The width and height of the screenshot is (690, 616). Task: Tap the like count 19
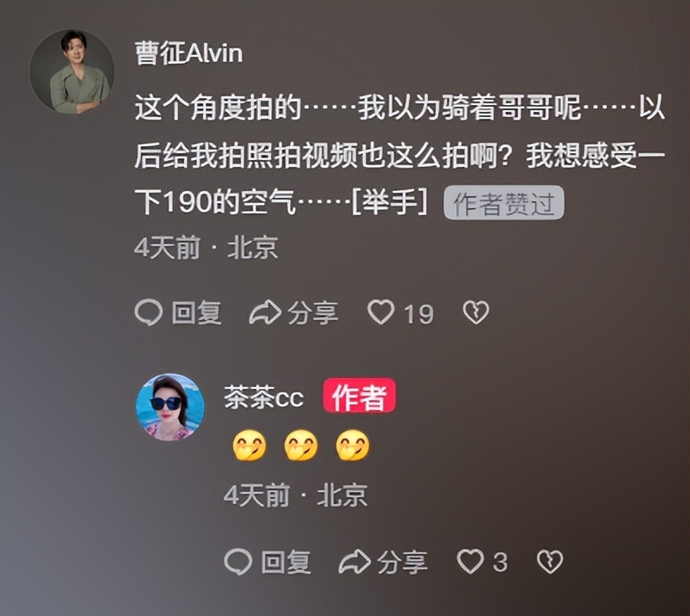pyautogui.click(x=419, y=314)
